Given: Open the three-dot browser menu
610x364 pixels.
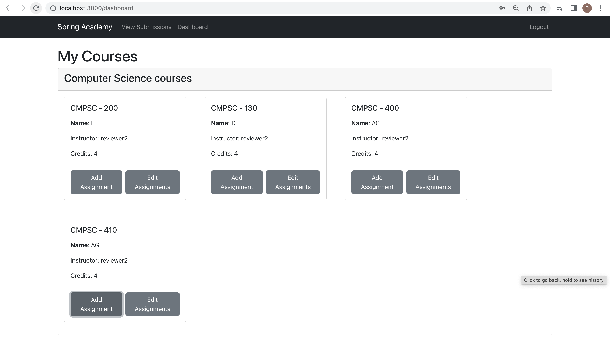Looking at the screenshot, I should coord(600,8).
